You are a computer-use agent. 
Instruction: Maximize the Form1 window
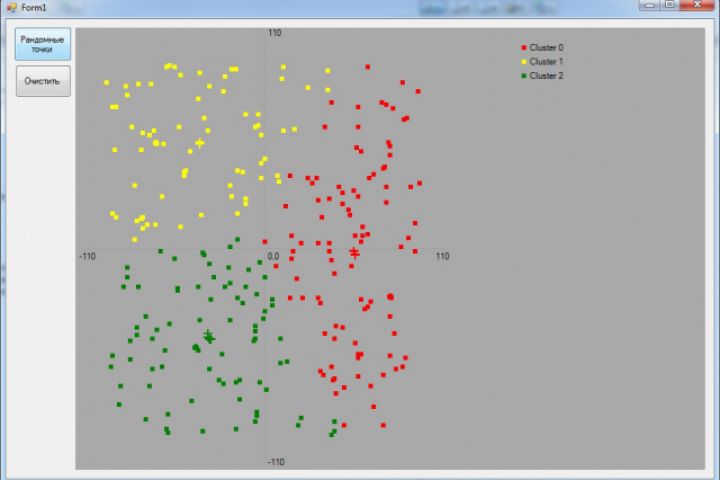(x=669, y=5)
